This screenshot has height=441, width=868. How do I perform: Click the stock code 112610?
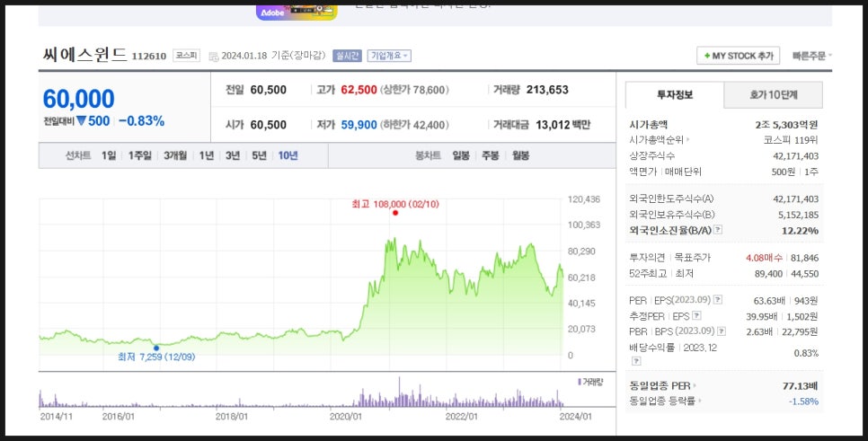tap(149, 56)
